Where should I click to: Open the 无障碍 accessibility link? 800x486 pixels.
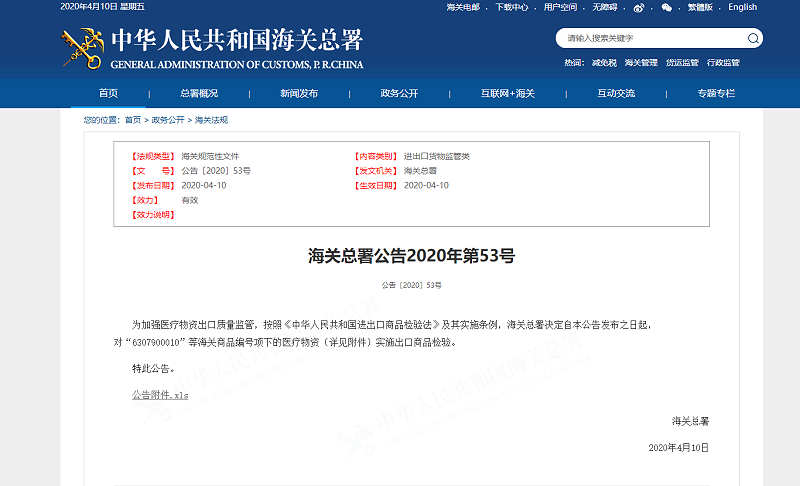pyautogui.click(x=604, y=7)
